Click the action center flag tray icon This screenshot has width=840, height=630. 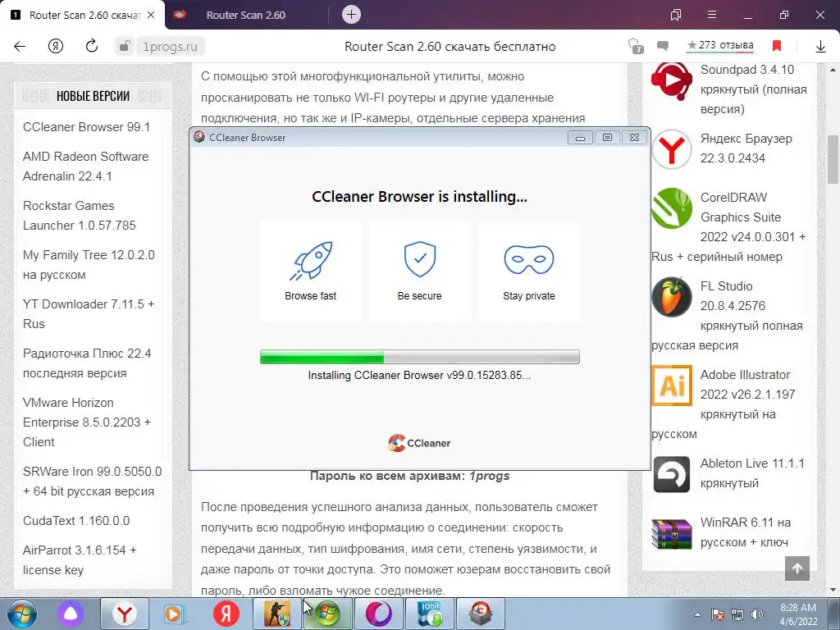click(718, 614)
